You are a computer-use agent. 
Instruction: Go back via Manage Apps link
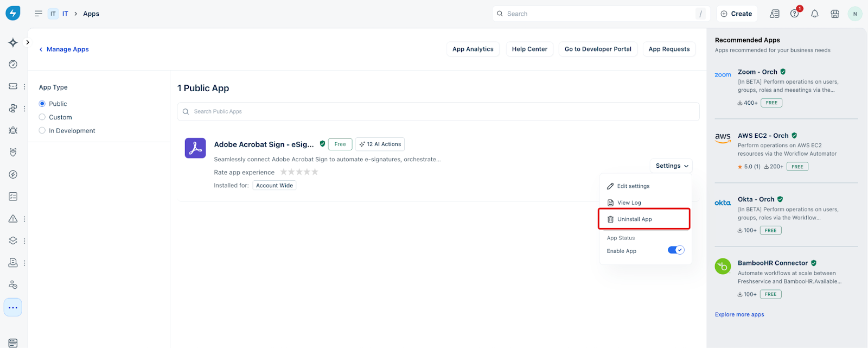point(64,49)
